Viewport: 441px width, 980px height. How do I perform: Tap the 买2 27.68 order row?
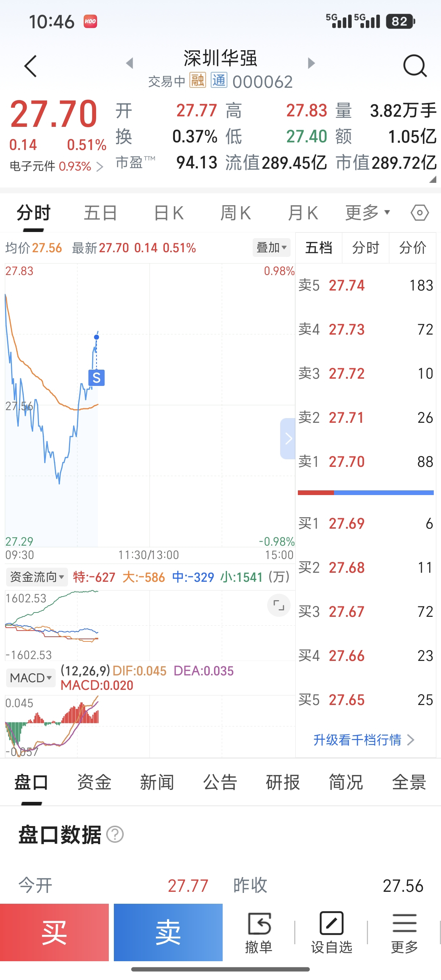366,568
